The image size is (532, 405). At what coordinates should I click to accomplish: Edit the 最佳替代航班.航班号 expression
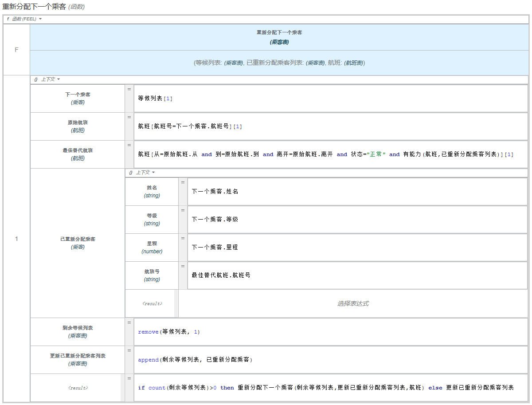(357, 275)
